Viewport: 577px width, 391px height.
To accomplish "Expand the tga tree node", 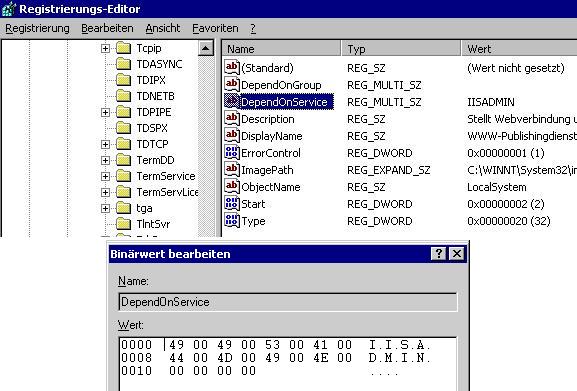I will pos(105,209).
